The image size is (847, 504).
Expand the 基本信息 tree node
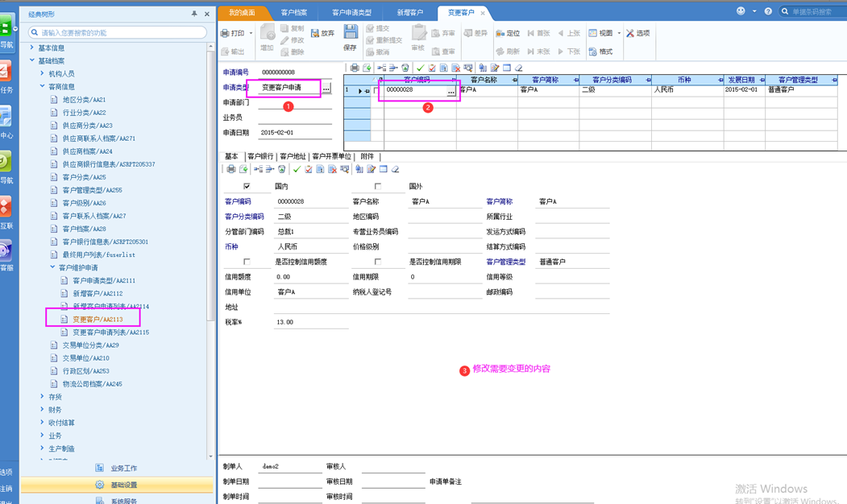click(x=32, y=48)
